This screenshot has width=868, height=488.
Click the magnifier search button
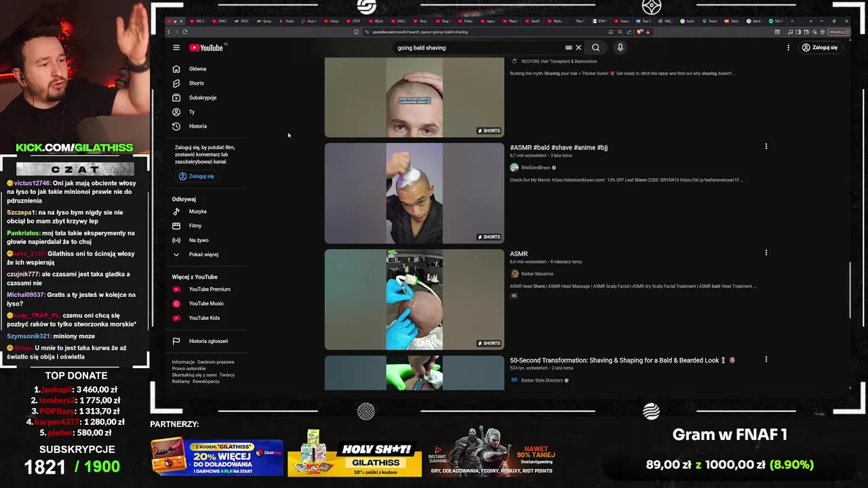(595, 47)
